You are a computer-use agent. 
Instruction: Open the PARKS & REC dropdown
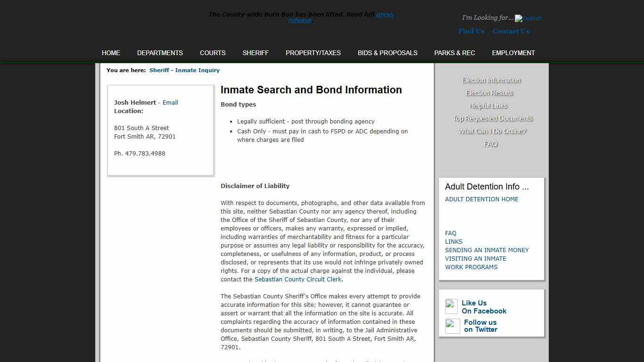tap(454, 53)
